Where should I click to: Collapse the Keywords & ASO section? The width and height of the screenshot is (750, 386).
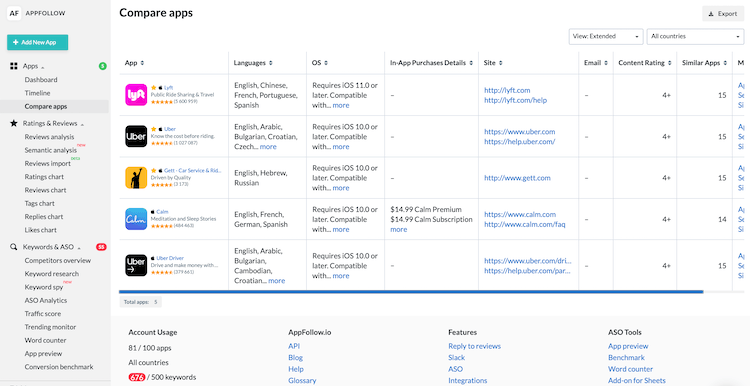pyautogui.click(x=79, y=248)
